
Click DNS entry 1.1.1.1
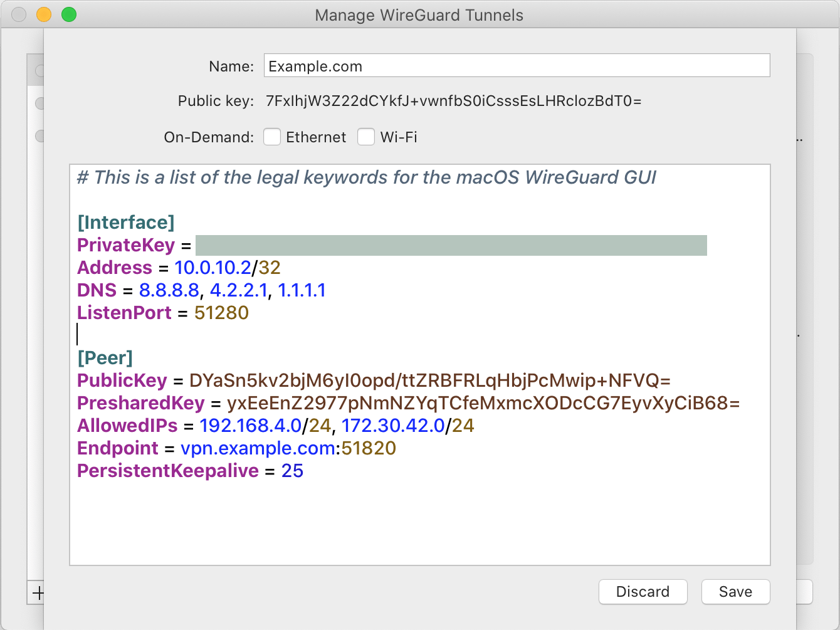pyautogui.click(x=302, y=290)
